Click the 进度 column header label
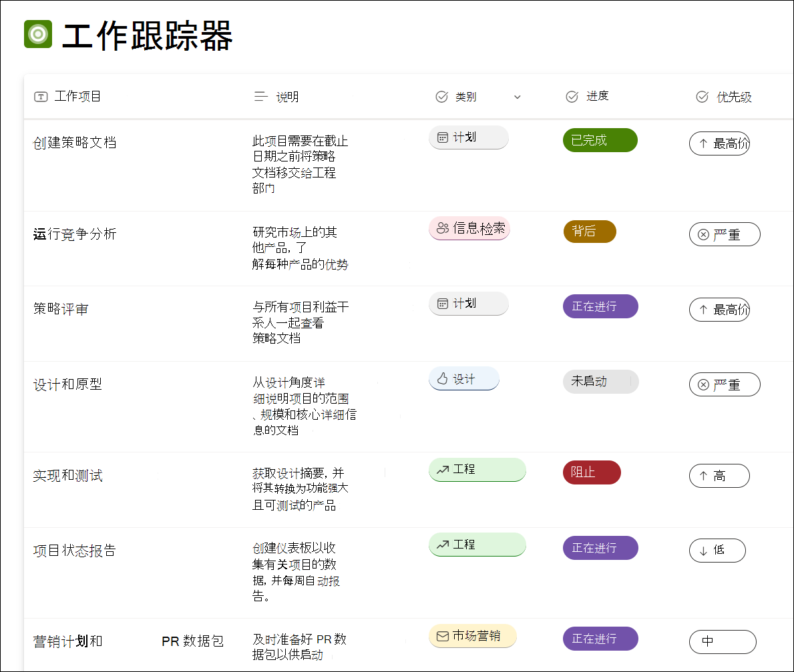This screenshot has height=672, width=794. (x=598, y=96)
